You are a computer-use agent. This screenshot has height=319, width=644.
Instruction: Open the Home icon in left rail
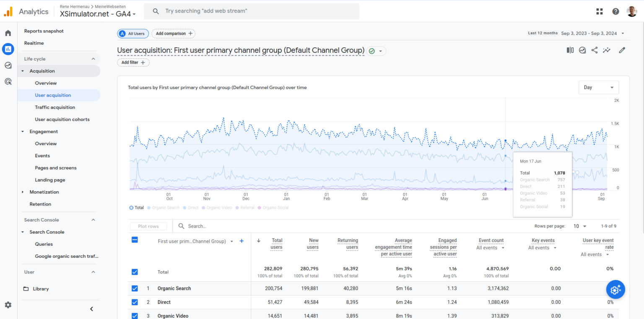[x=8, y=33]
